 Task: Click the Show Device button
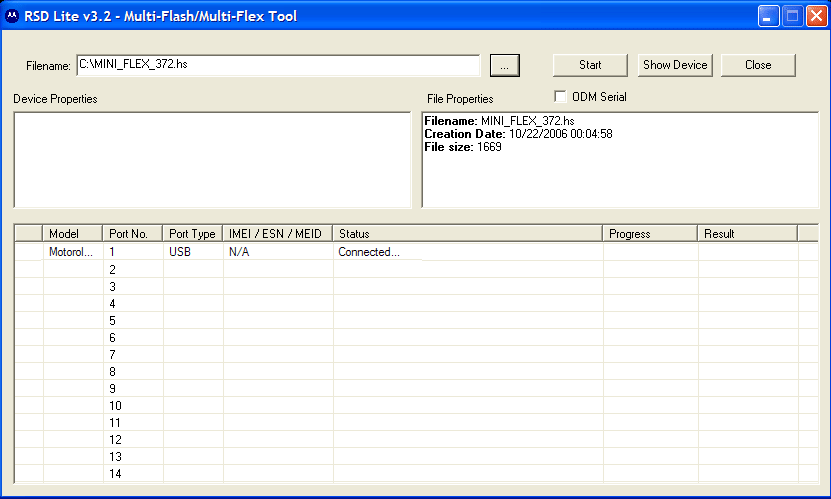pos(675,65)
